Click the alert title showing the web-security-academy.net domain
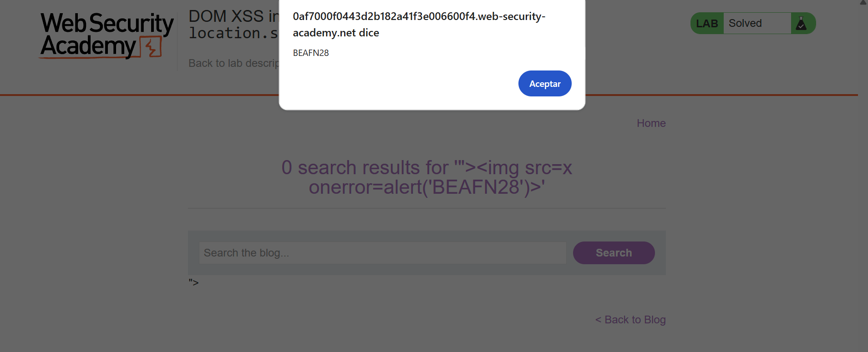 (x=419, y=25)
